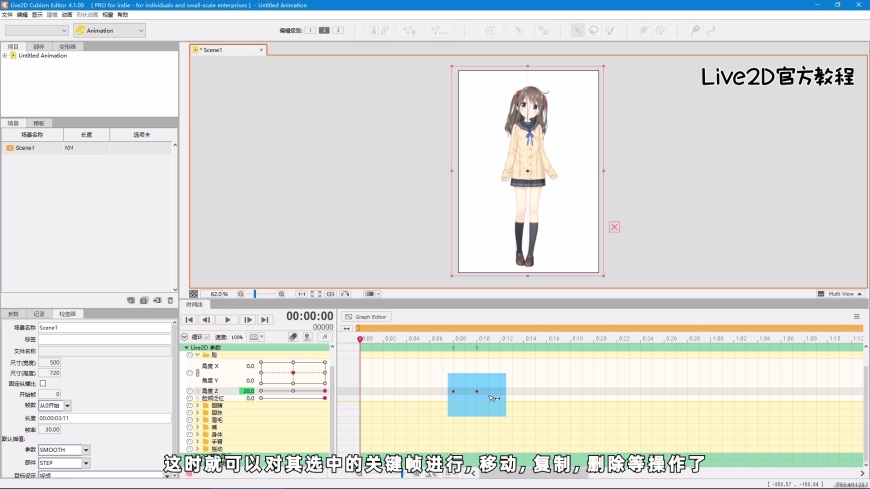This screenshot has width=870, height=489.
Task: Click the zoom in magnifier icon
Action: (x=281, y=294)
